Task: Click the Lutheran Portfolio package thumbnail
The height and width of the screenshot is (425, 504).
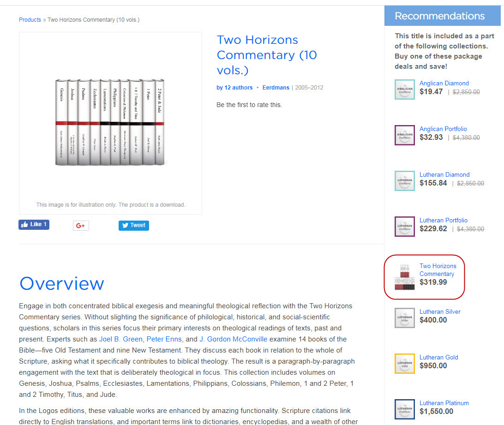Action: 405,226
